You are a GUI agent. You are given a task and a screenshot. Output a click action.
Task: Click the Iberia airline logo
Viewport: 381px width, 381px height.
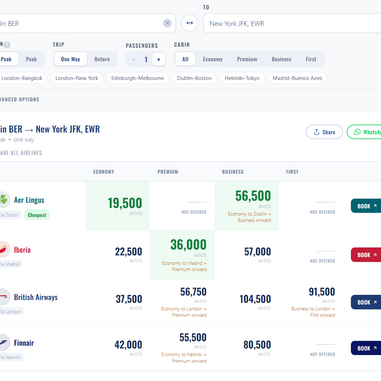pos(4,249)
